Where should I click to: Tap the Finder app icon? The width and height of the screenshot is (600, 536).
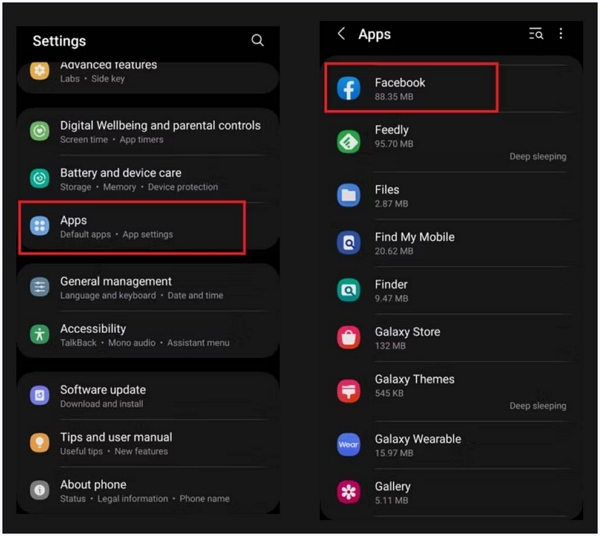point(349,290)
